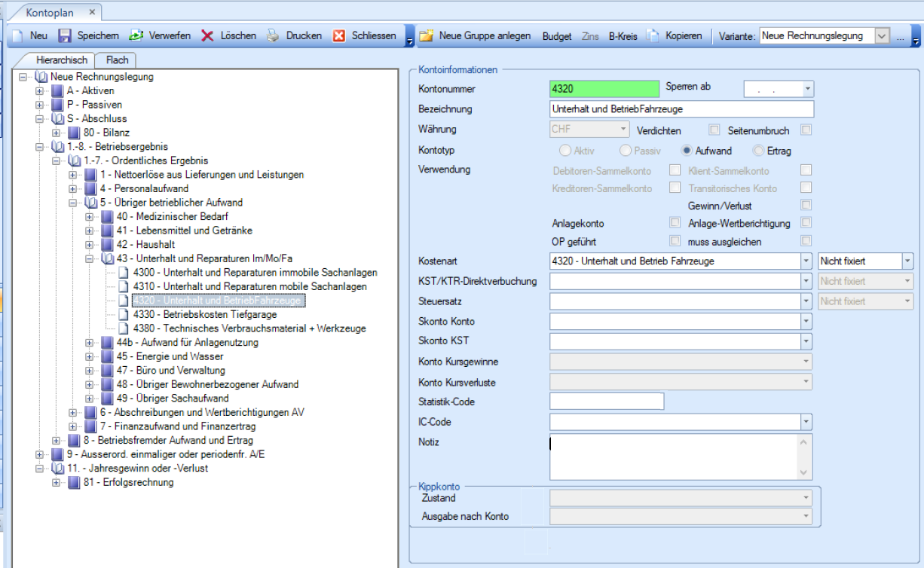Click the Budget toolbar button
924x568 pixels.
pyautogui.click(x=557, y=35)
